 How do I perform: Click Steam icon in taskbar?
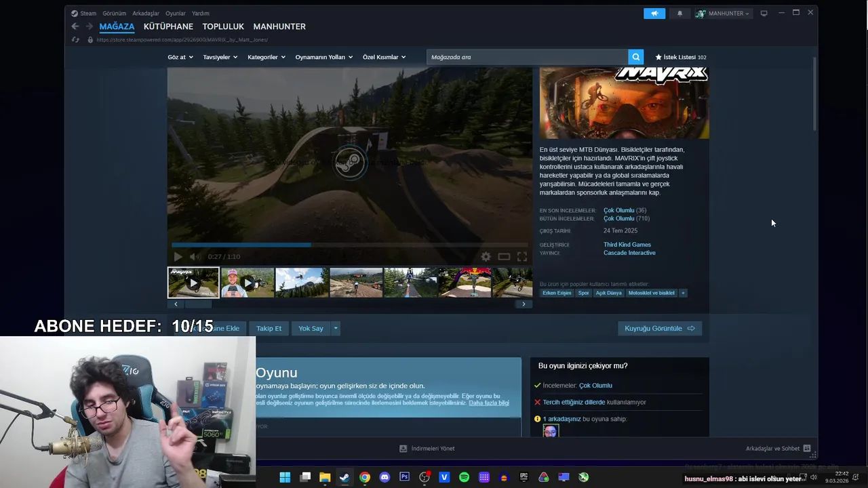tap(344, 477)
